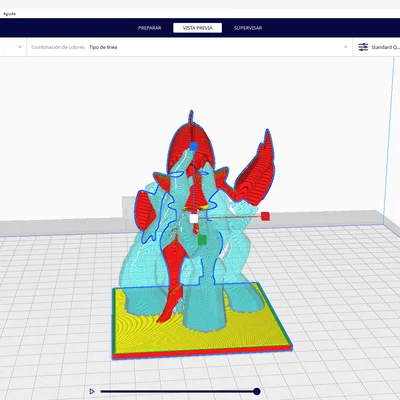Open the Tipo de línea color scheme dropdown
This screenshot has width=400, height=400.
pos(190,47)
